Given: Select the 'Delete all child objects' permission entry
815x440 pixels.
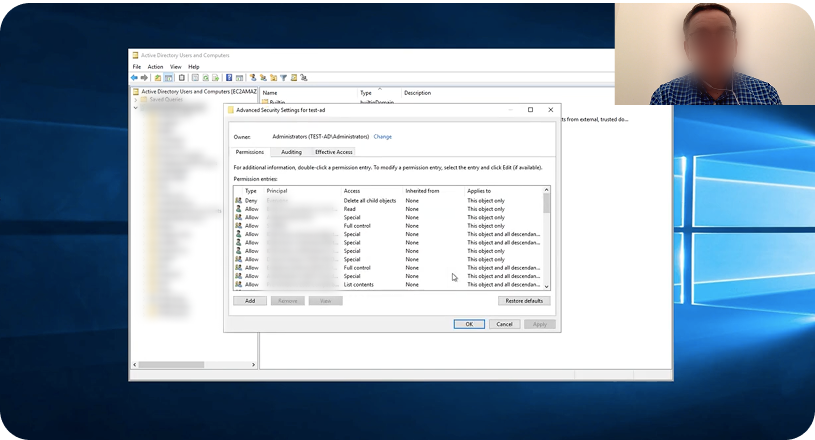Looking at the screenshot, I should click(x=388, y=200).
